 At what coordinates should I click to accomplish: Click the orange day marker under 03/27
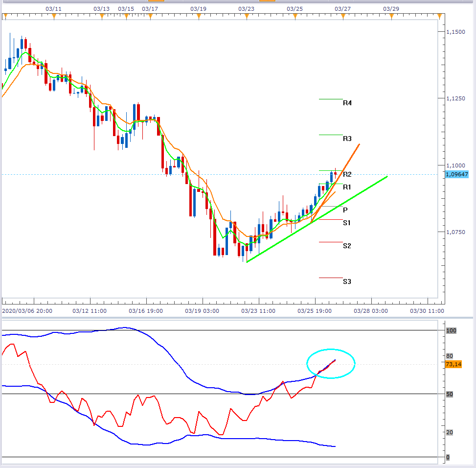343,17
